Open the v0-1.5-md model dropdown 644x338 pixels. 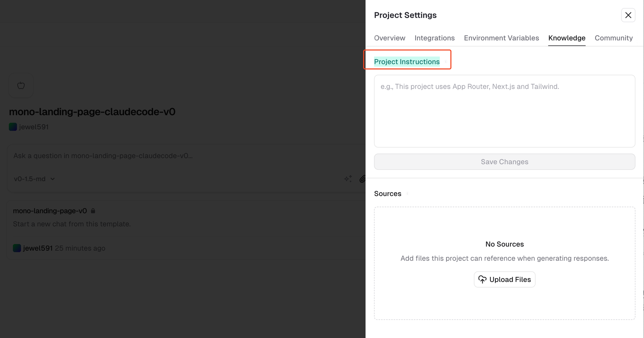34,179
